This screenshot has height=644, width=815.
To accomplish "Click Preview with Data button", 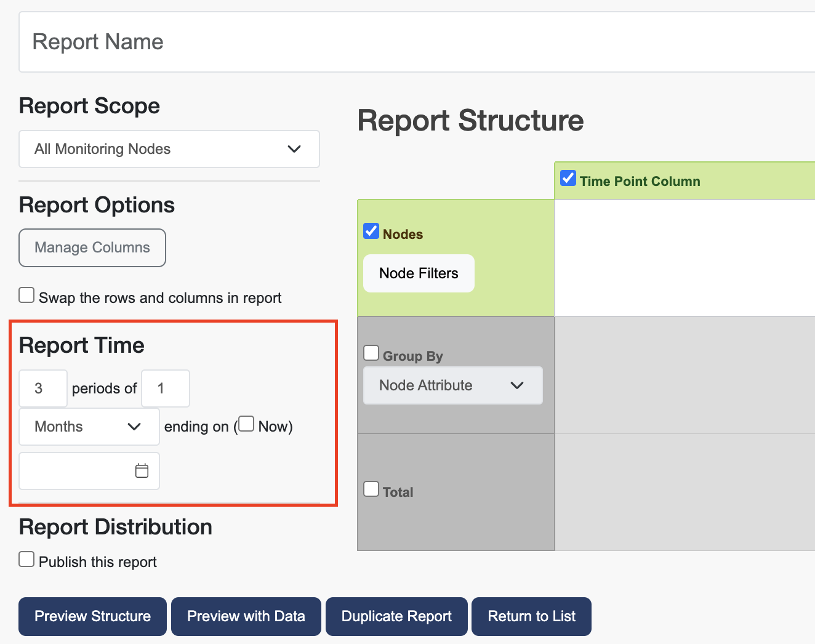I will tap(246, 616).
